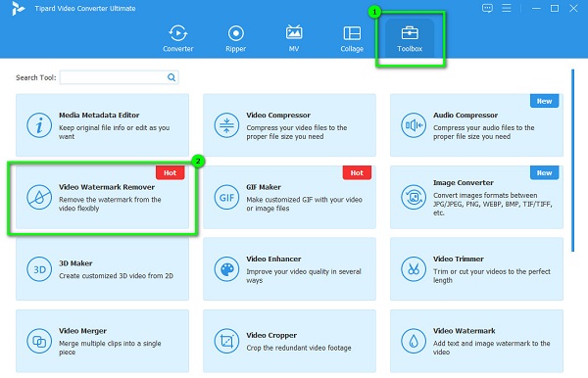This screenshot has width=588, height=378.
Task: Select the Video Cropper icon
Action: coord(226,341)
